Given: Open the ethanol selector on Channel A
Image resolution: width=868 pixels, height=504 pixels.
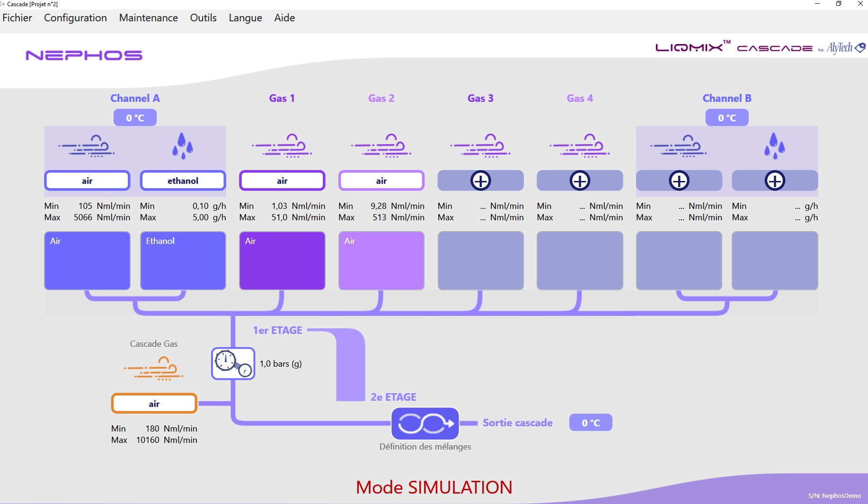Looking at the screenshot, I should [183, 180].
